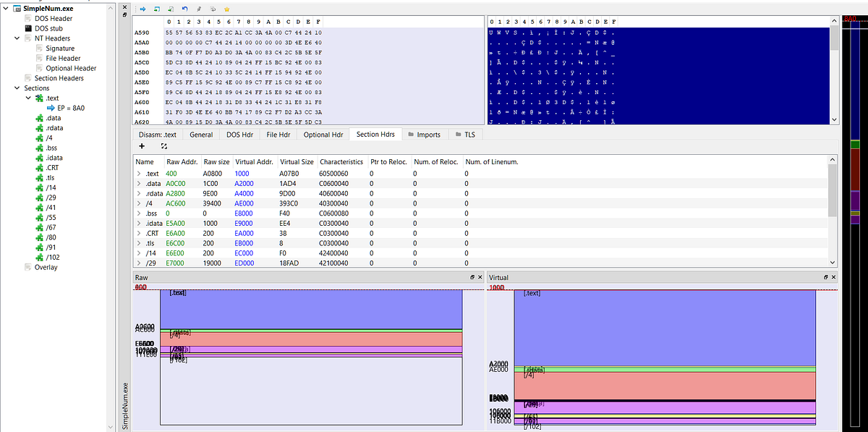Click hex row A5D0 offset label
This screenshot has height=432, width=868.
click(x=142, y=72)
